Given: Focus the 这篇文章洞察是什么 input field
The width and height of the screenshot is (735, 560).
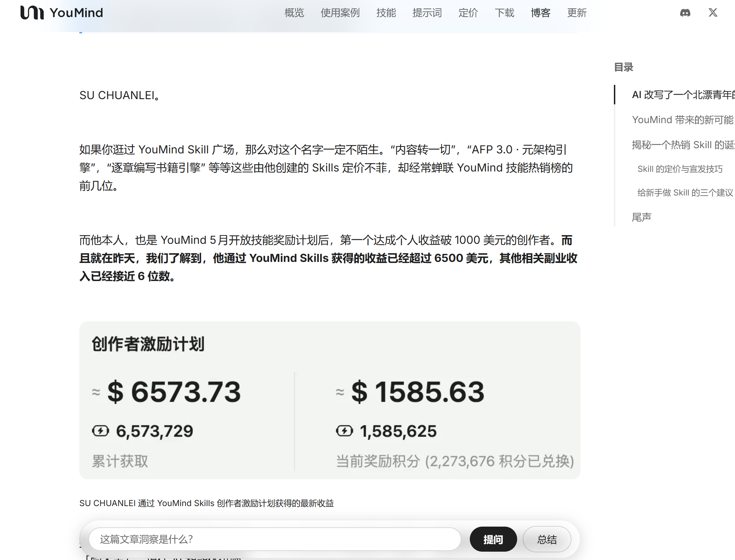Looking at the screenshot, I should (x=275, y=539).
